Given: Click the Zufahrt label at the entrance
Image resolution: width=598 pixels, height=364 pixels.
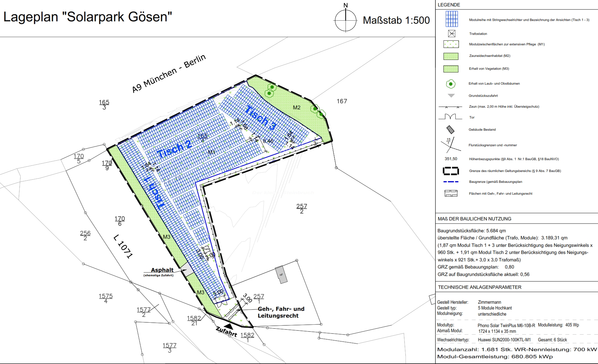Looking at the screenshot, I should point(226,331).
